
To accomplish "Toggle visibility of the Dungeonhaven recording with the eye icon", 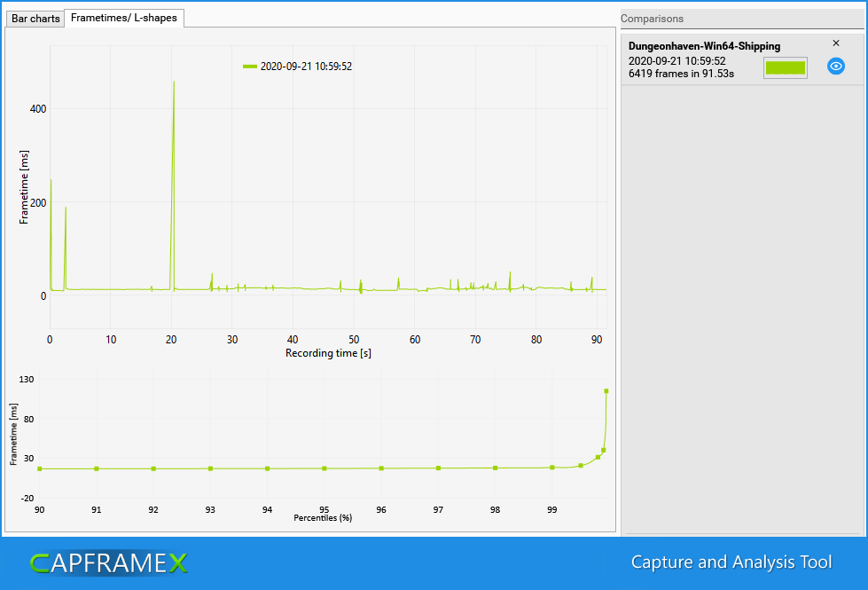I will click(x=836, y=67).
